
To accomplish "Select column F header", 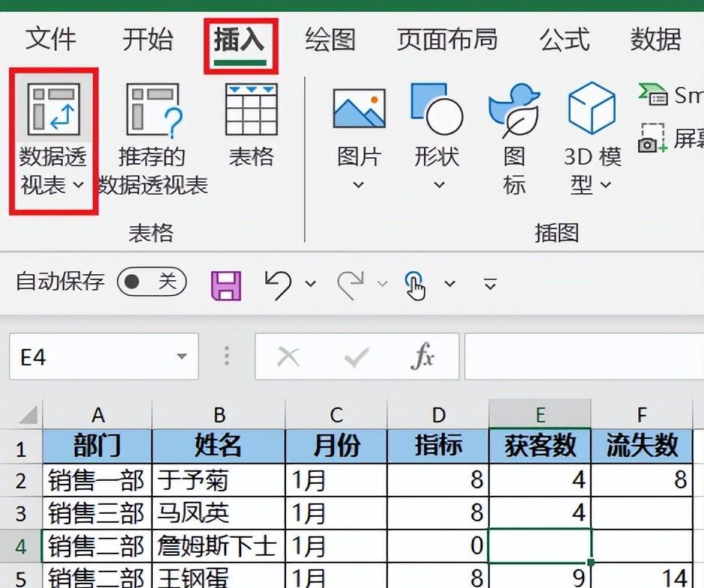I will [x=642, y=414].
